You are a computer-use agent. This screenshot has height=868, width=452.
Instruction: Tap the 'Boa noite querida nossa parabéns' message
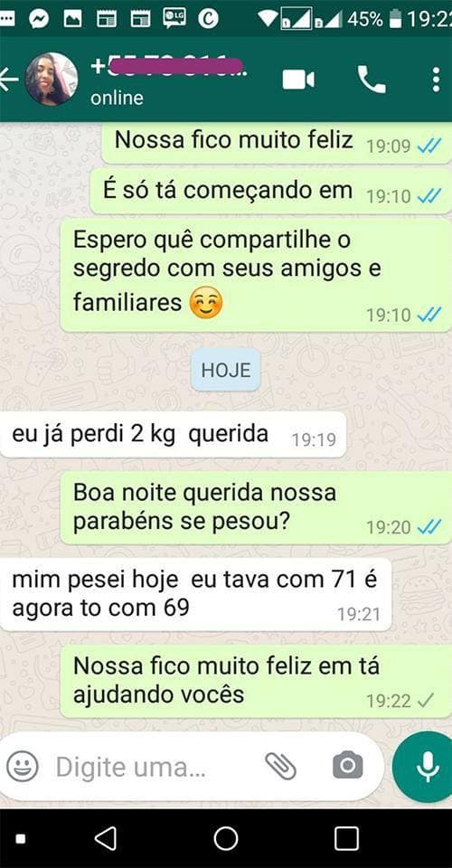coord(256,508)
